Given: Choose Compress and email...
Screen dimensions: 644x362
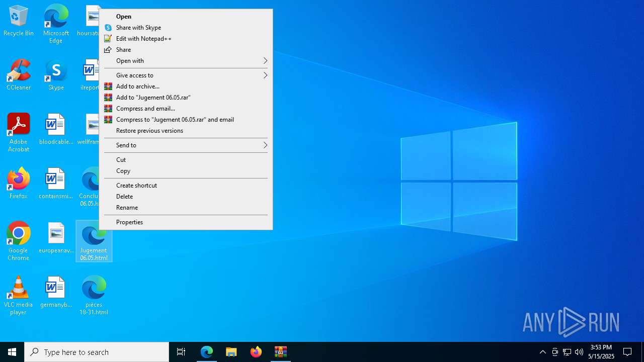Looking at the screenshot, I should click(186, 109).
